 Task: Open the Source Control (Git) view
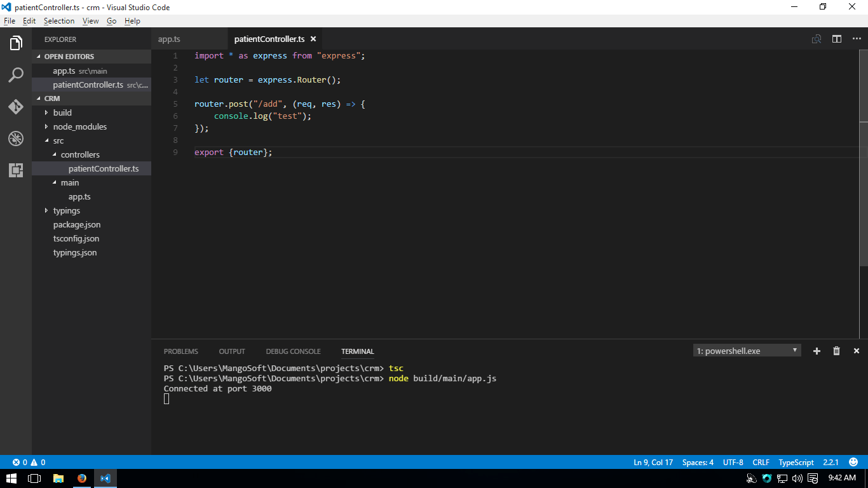[16, 107]
